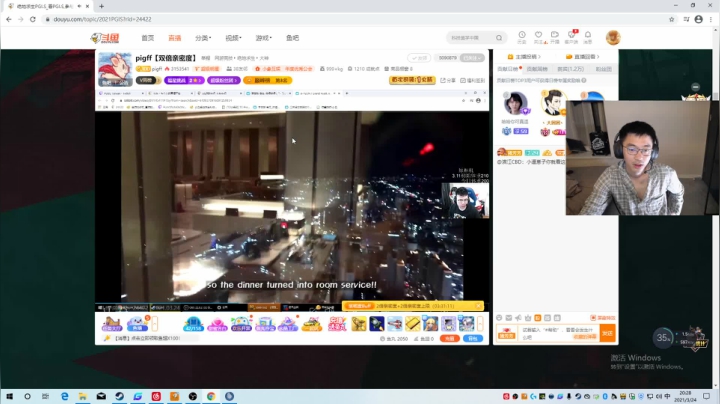The image size is (720, 404).
Task: Send chat with orange 发送 button
Action: click(608, 333)
